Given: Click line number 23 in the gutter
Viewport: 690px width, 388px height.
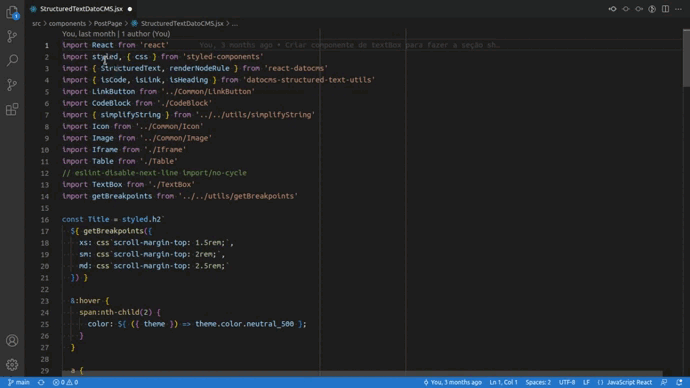Looking at the screenshot, I should tap(45, 301).
